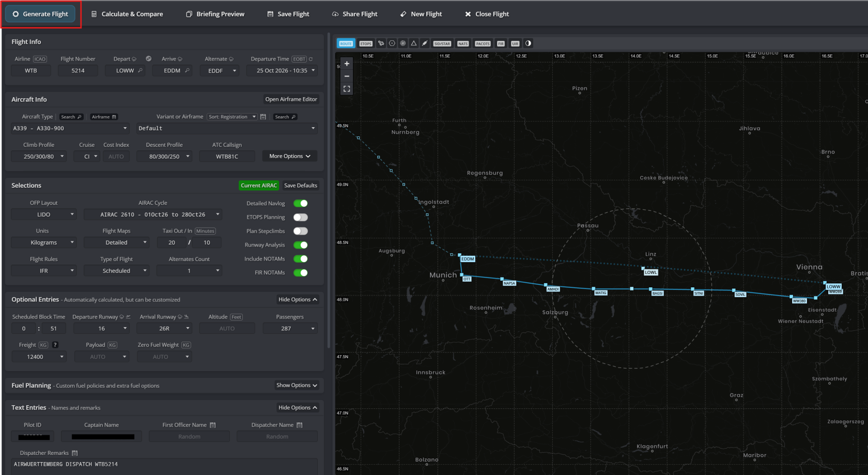Disable the Detailed Navlog switch
This screenshot has height=475, width=868.
click(301, 203)
